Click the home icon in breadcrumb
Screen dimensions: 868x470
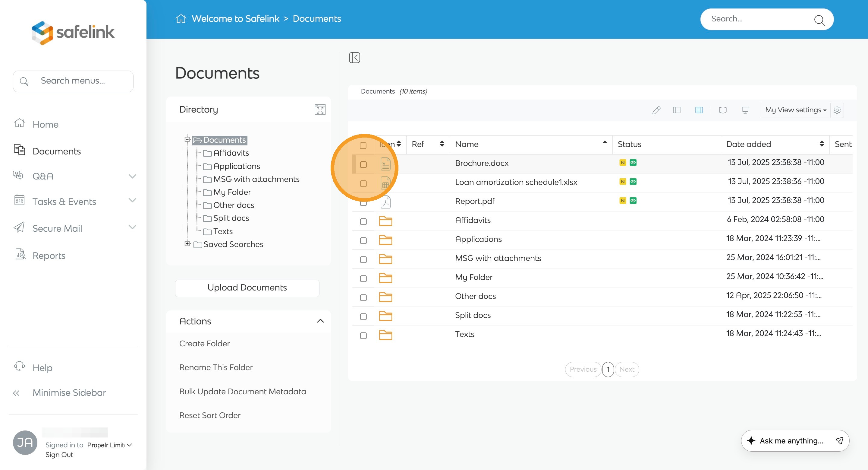(x=181, y=19)
